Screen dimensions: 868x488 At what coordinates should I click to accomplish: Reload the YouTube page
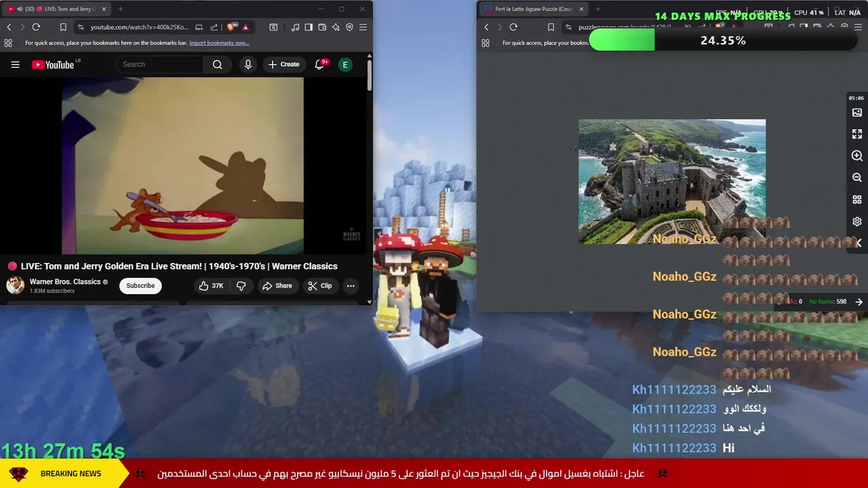pos(36,27)
